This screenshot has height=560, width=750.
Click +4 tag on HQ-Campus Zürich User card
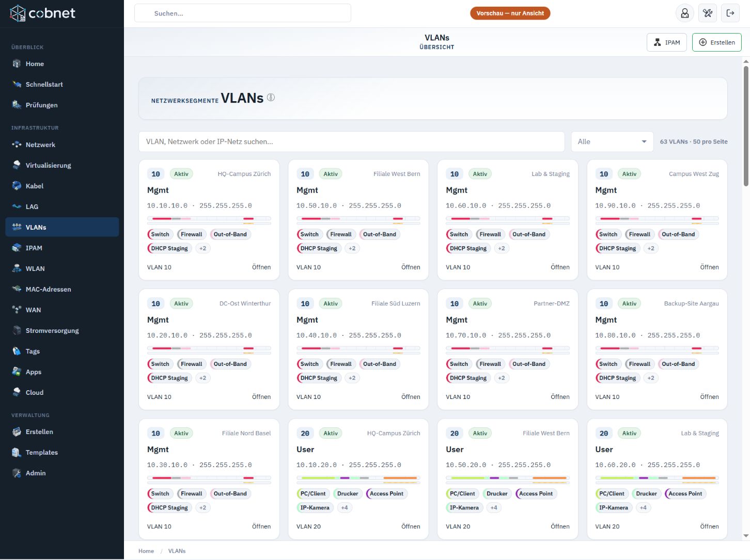(x=345, y=508)
